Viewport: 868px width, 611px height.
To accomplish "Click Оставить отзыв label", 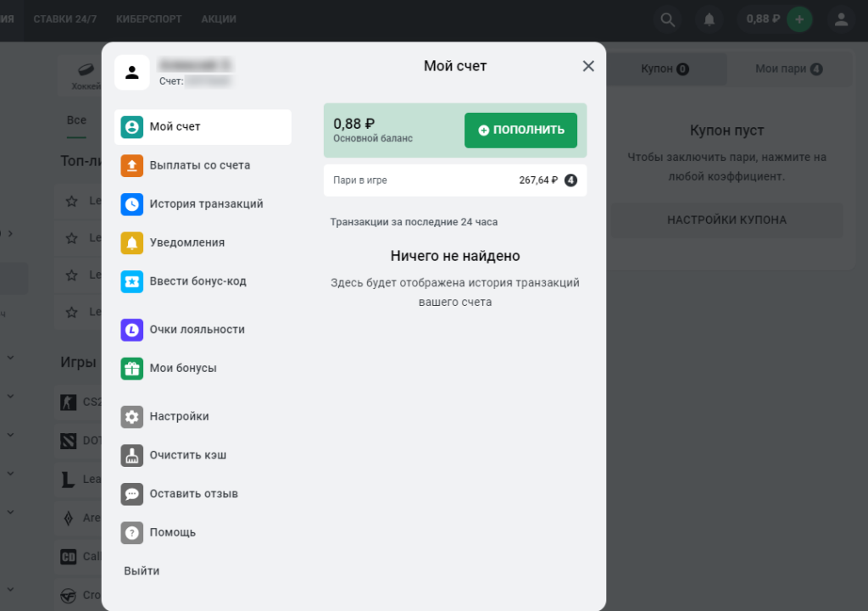I will [194, 494].
